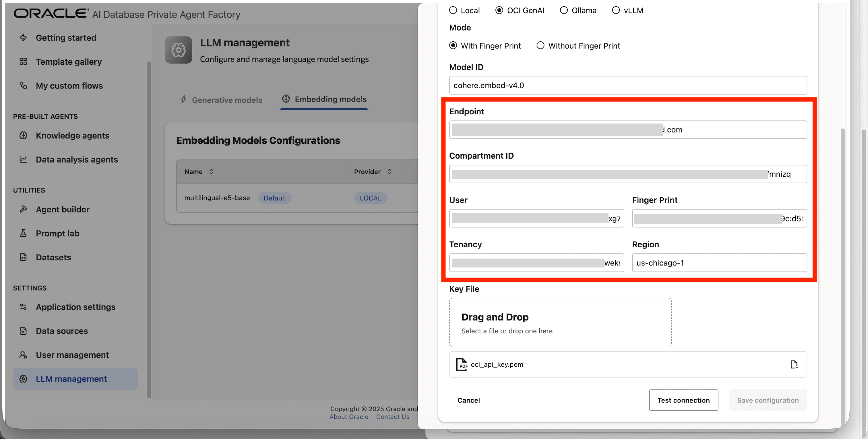Click the Cancel button in the dialog
The width and height of the screenshot is (868, 439).
(x=468, y=400)
